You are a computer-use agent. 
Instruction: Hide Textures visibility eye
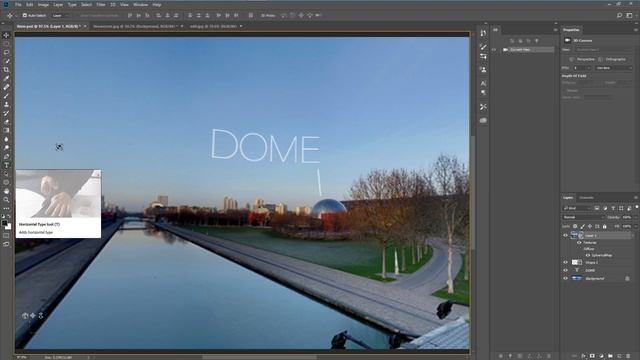[579, 242]
